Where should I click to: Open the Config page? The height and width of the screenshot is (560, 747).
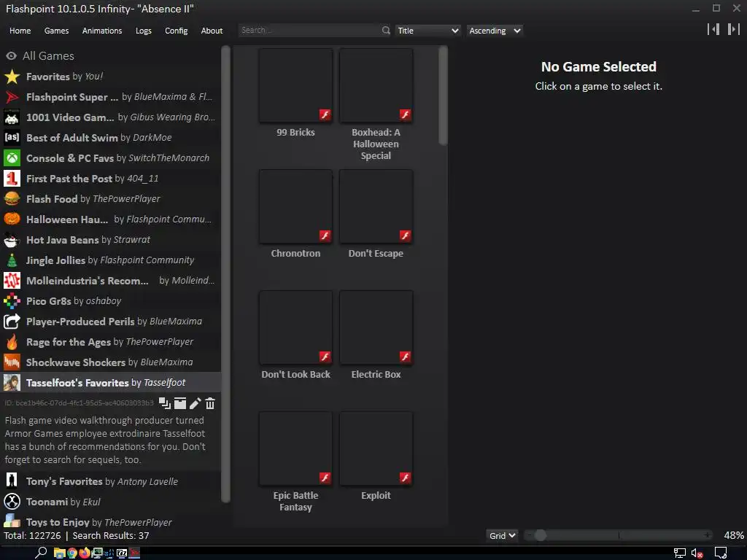pyautogui.click(x=177, y=31)
